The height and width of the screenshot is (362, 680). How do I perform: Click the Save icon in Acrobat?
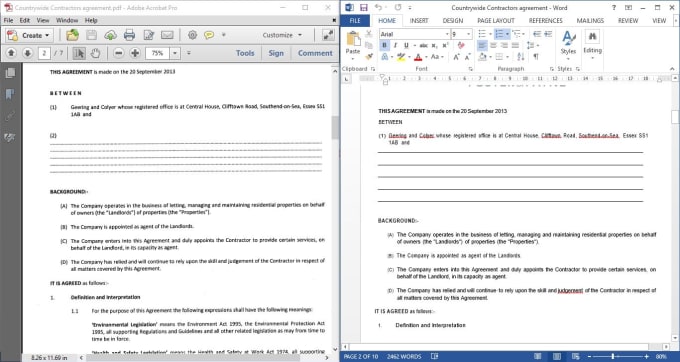pyautogui.click(x=92, y=35)
